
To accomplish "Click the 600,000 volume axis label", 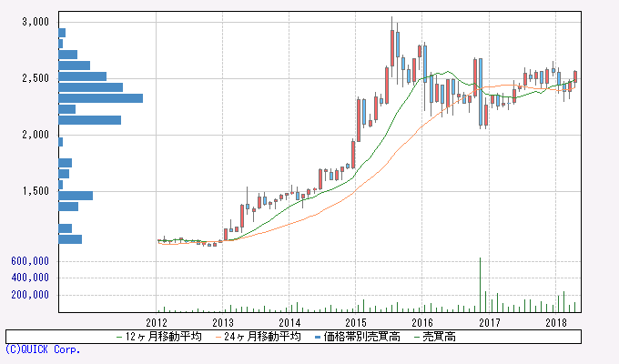I will pyautogui.click(x=30, y=261).
